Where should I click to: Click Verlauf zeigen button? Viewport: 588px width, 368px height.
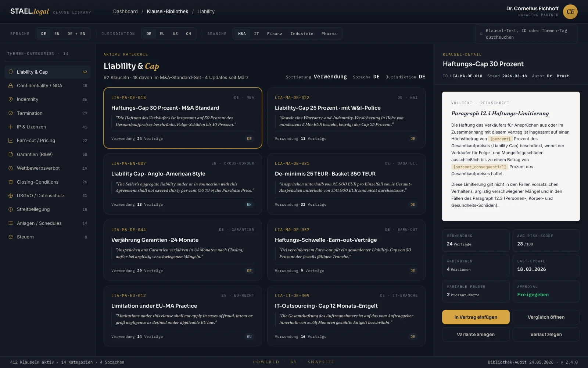(x=546, y=335)
